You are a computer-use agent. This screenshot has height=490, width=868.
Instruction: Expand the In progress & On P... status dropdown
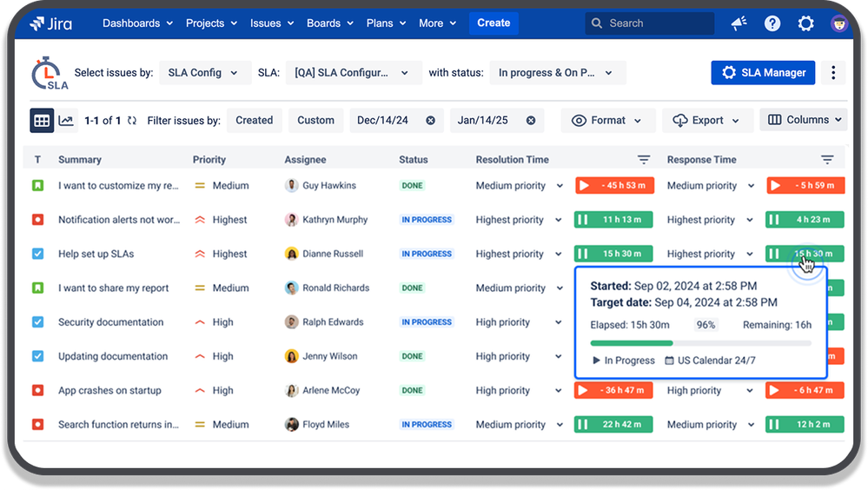click(x=558, y=72)
